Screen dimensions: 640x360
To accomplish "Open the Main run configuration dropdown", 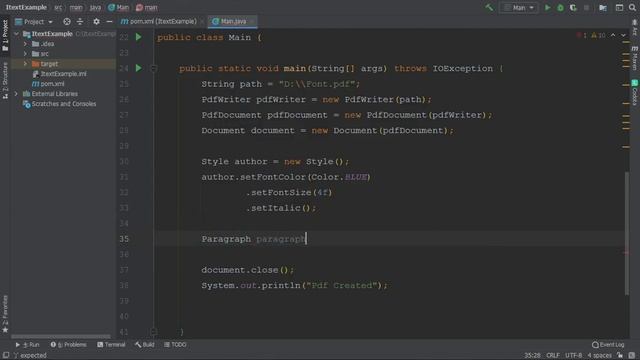I will (x=518, y=7).
